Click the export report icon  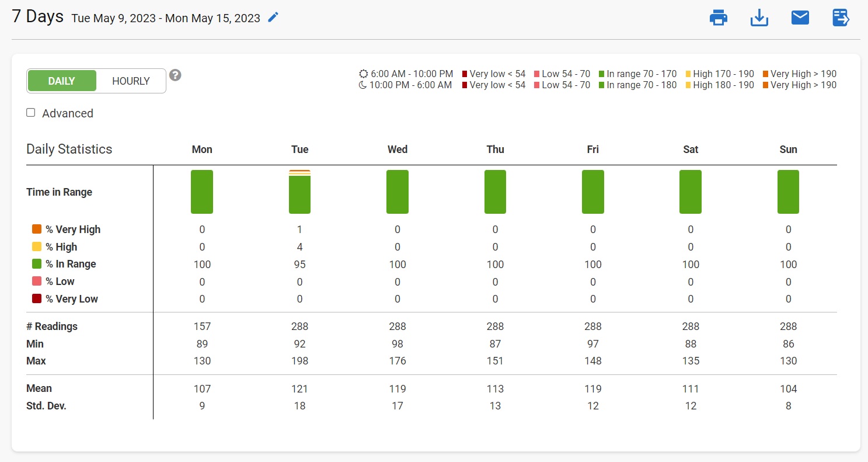(841, 18)
